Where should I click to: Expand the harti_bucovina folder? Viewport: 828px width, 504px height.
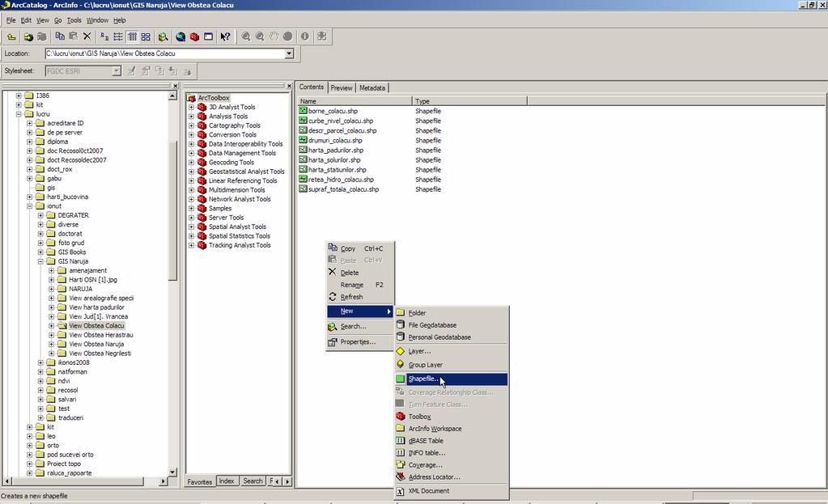coord(30,197)
